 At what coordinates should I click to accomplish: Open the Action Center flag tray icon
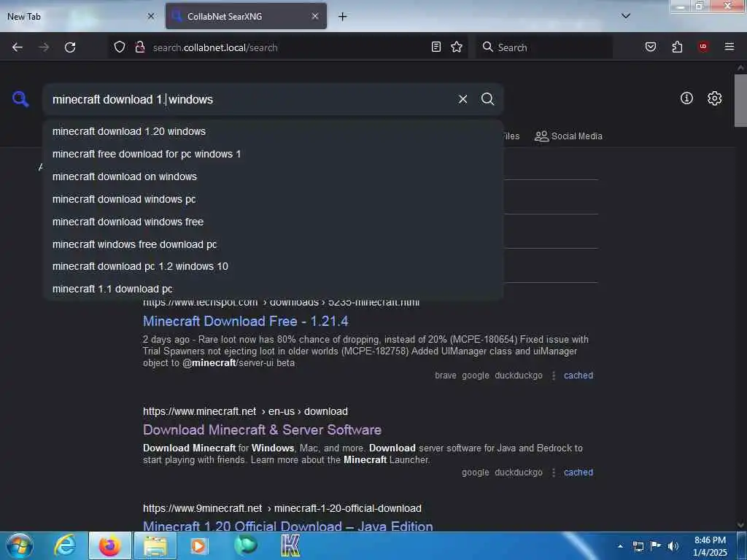click(656, 545)
